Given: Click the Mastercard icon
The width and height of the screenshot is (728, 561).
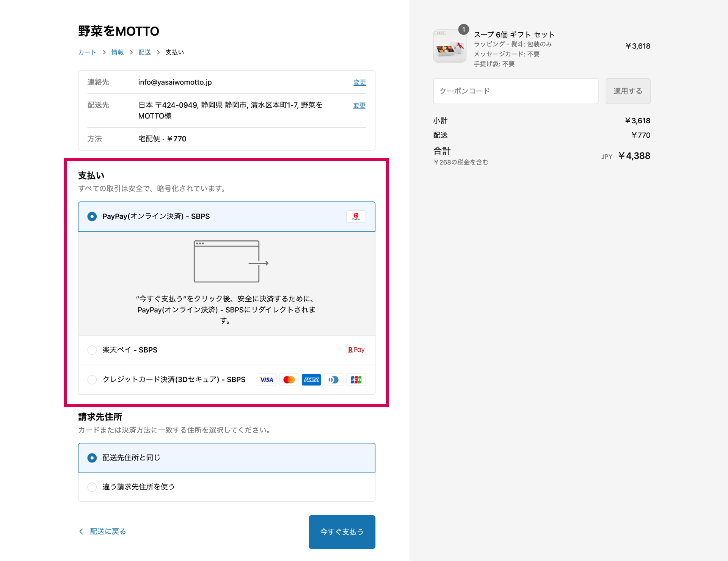Looking at the screenshot, I should (289, 379).
